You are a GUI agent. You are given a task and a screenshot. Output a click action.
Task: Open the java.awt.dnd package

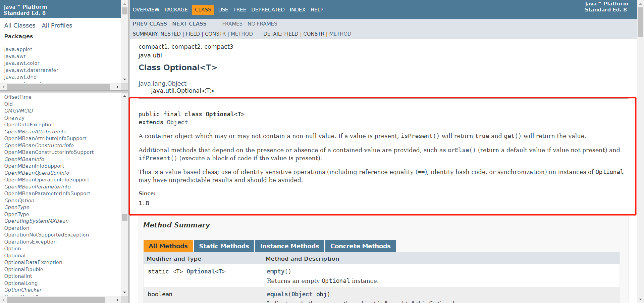click(x=20, y=77)
